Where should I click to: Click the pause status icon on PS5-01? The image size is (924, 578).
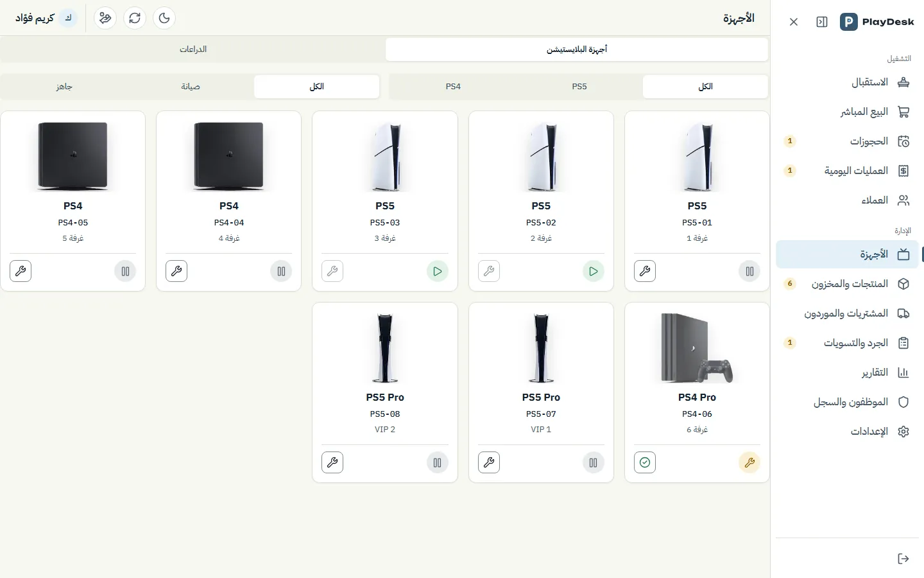(749, 271)
